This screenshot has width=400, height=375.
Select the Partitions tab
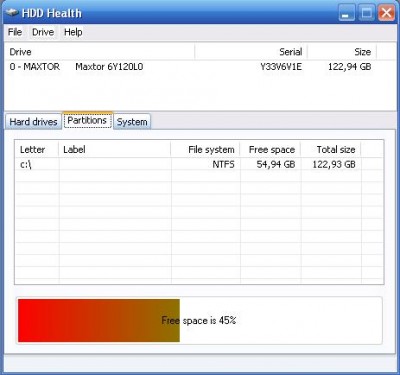click(x=87, y=120)
